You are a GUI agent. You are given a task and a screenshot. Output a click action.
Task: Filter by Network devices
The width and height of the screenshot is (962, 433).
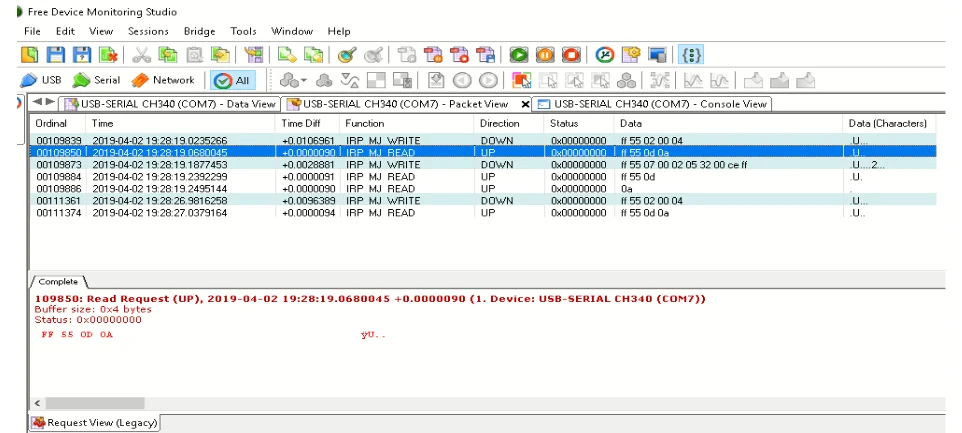coord(163,80)
